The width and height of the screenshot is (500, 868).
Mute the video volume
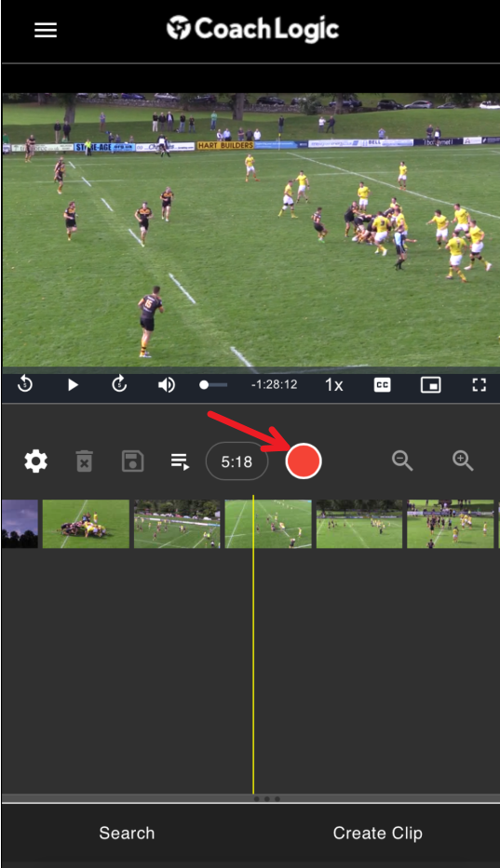point(167,385)
